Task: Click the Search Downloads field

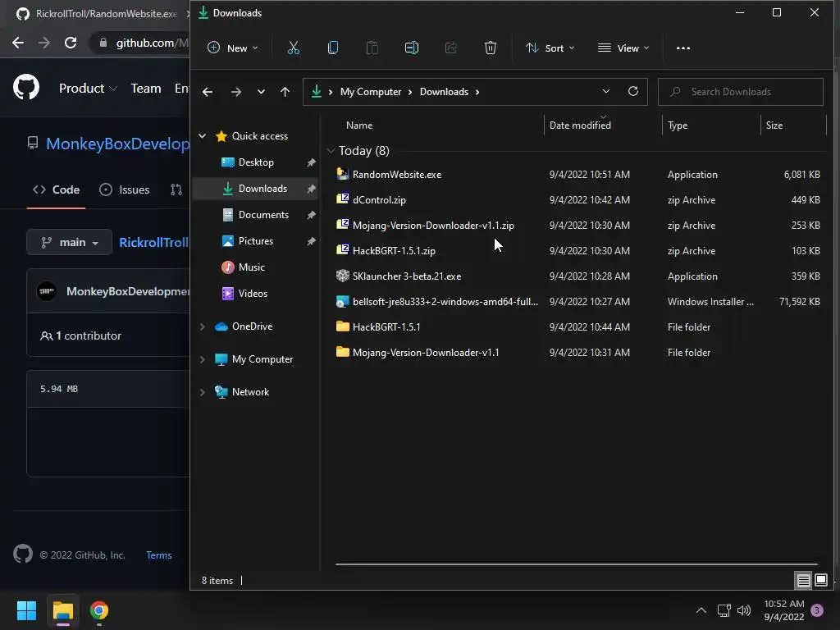Action: (x=741, y=92)
